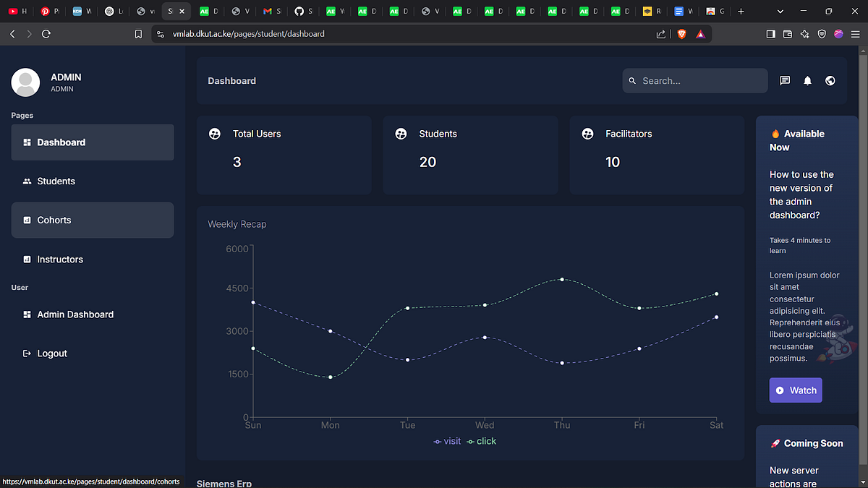The width and height of the screenshot is (868, 488).
Task: Open the browser hamburger menu
Action: pyautogui.click(x=855, y=34)
